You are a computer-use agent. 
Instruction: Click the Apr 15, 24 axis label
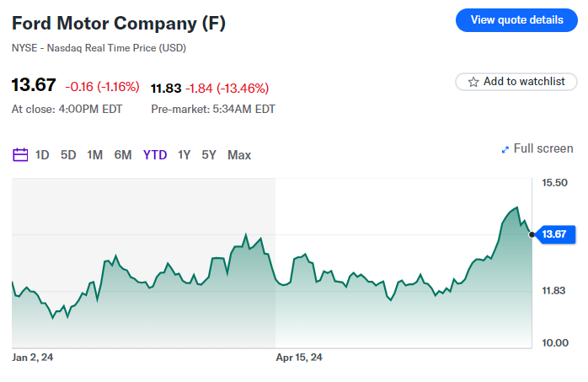[x=299, y=358]
